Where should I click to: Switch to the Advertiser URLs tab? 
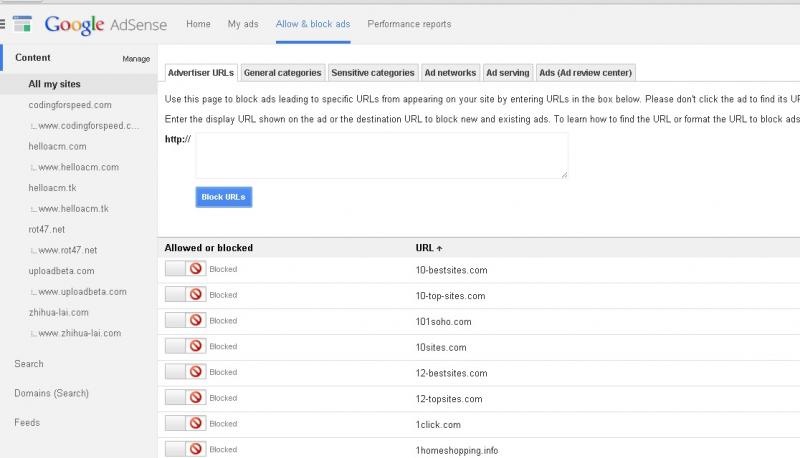pos(201,72)
